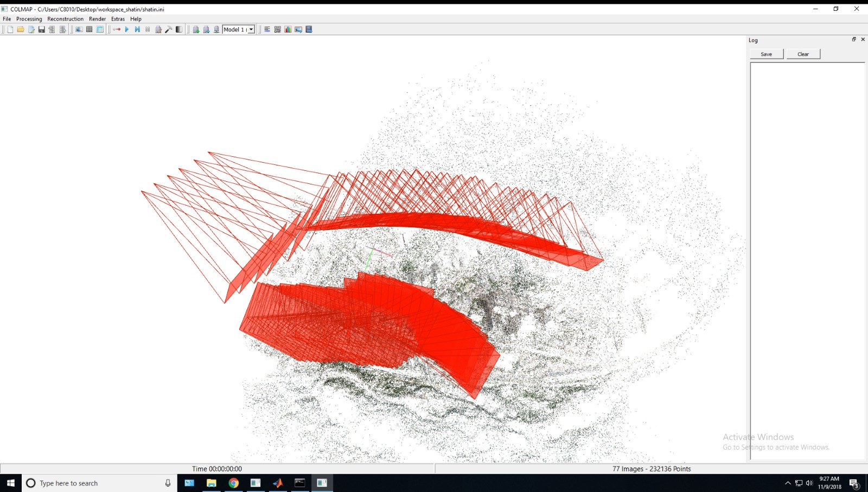
Task: Open dense reconstruction via the gradient square icon
Action: (179, 29)
